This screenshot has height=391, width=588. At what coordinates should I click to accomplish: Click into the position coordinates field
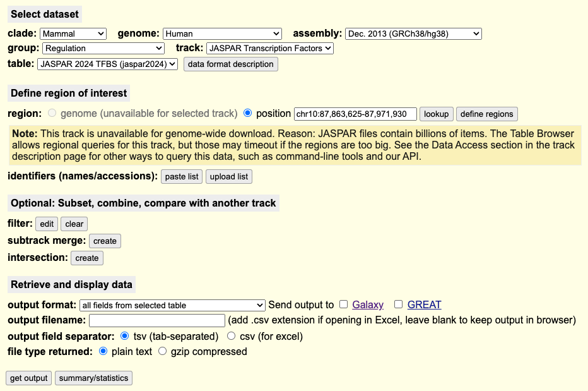[355, 114]
